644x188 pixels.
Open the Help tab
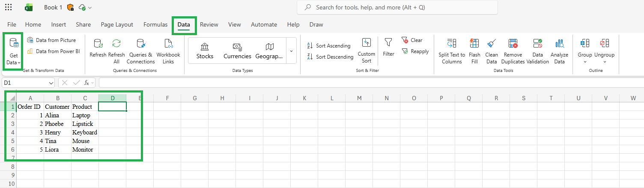coord(293,24)
